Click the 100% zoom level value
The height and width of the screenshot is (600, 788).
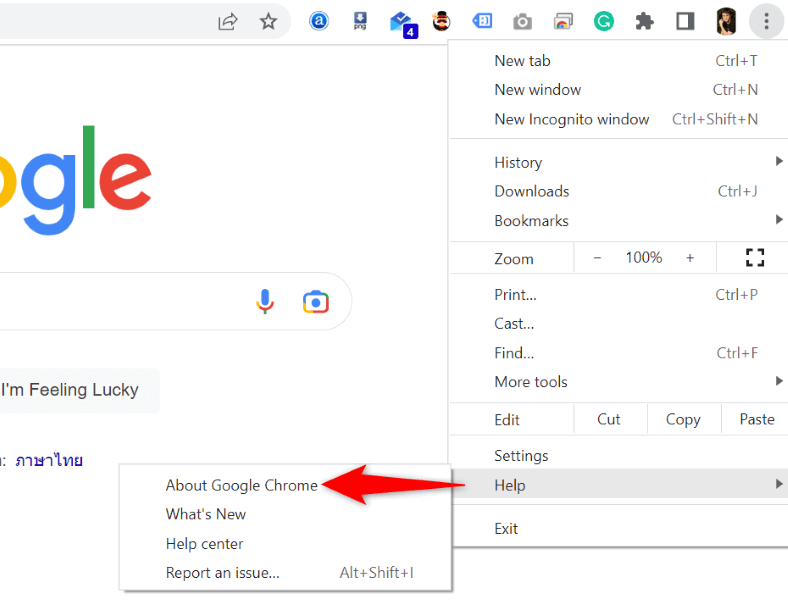643,258
